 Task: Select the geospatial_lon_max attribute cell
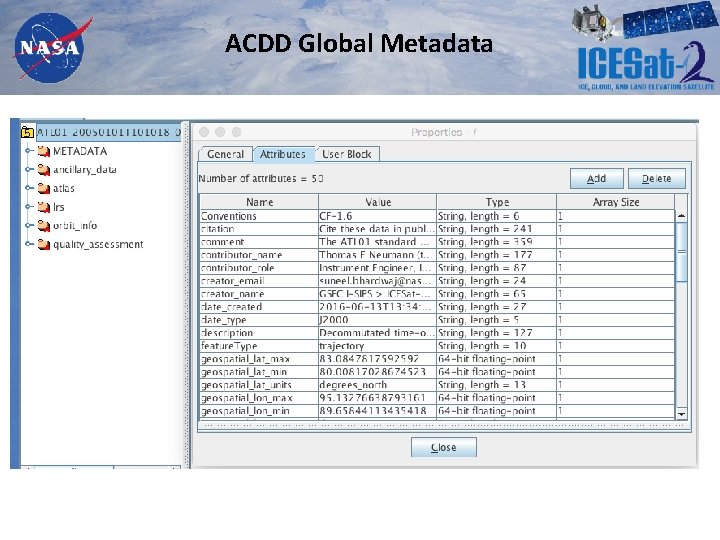pos(259,398)
